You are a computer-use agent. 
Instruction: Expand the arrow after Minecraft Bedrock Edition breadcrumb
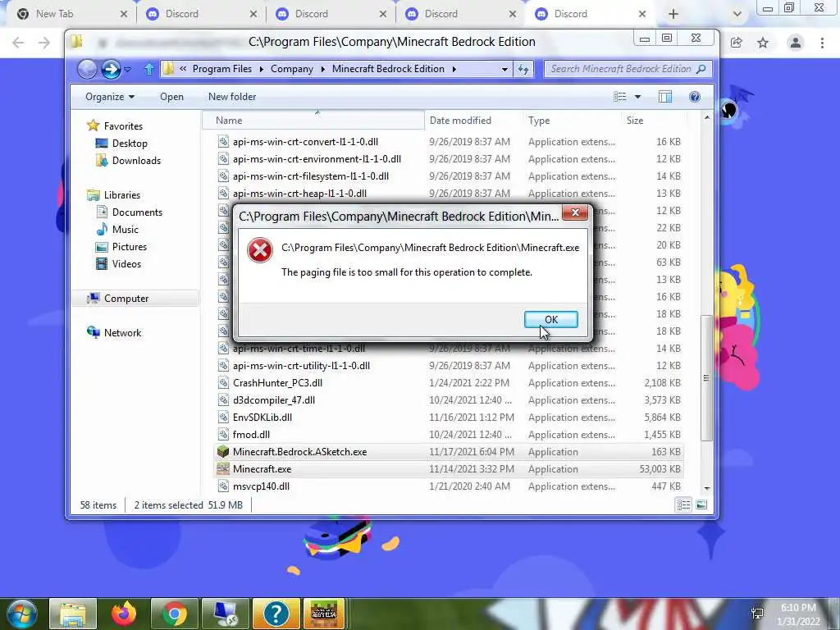pyautogui.click(x=454, y=69)
